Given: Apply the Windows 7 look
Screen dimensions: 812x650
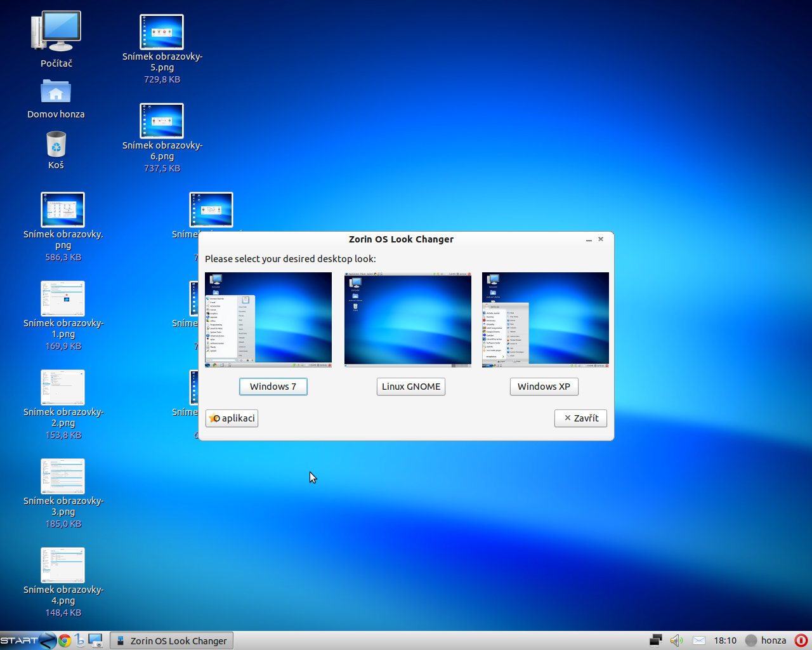Looking at the screenshot, I should (273, 387).
